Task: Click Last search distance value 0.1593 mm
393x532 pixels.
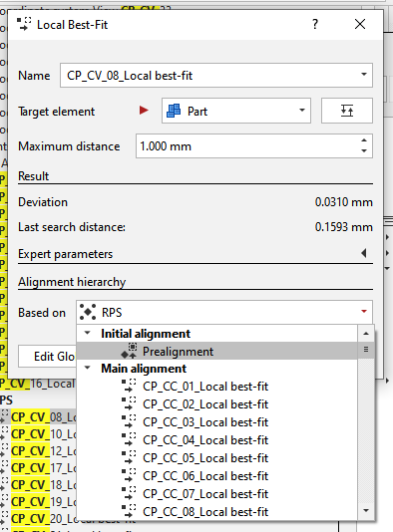Action: 344,227
